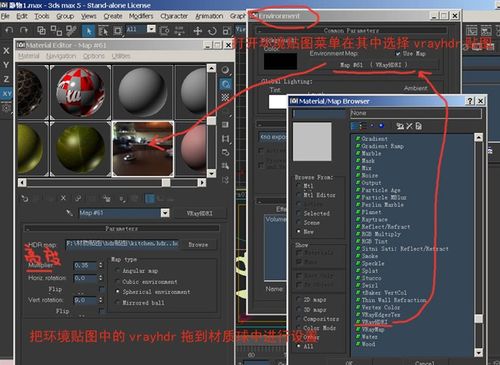This screenshot has width=500, height=365.
Task: Restrict to Y axis constraint
Action: (x=6, y=65)
